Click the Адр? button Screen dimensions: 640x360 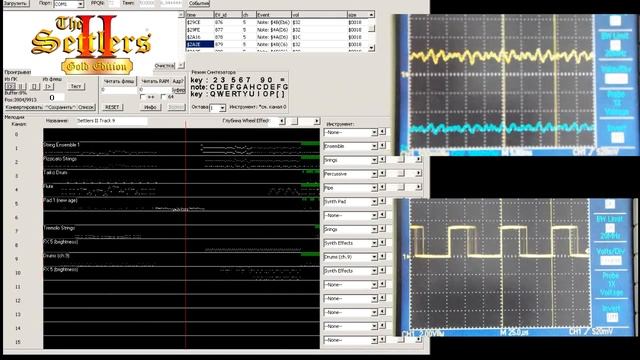pyautogui.click(x=178, y=81)
